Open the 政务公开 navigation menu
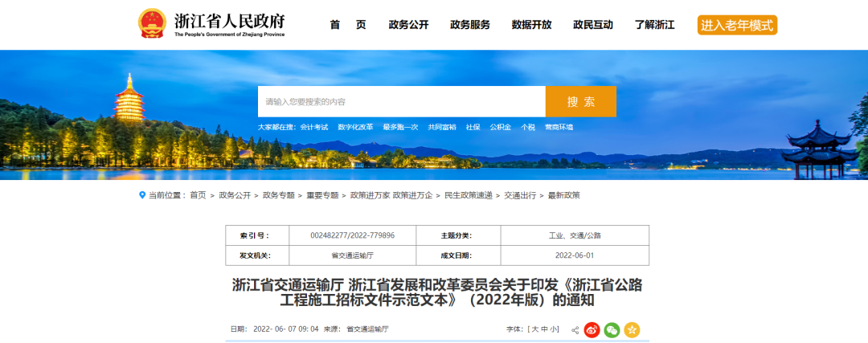The height and width of the screenshot is (343, 868). (x=408, y=25)
